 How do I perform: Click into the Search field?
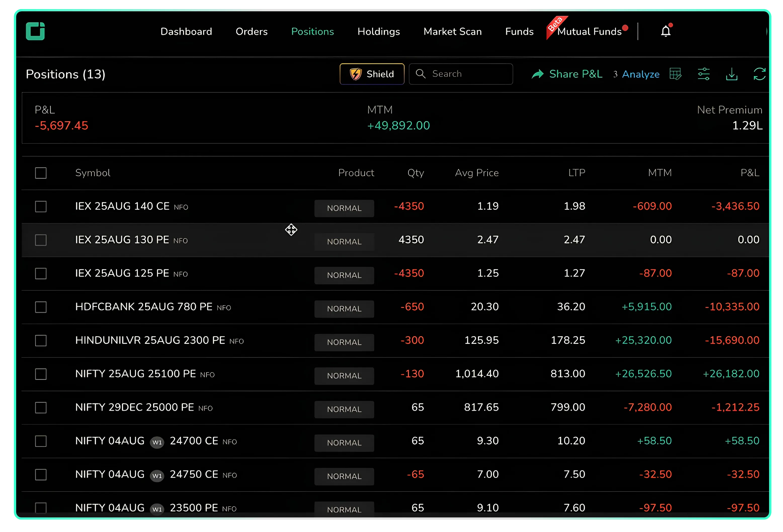point(461,74)
